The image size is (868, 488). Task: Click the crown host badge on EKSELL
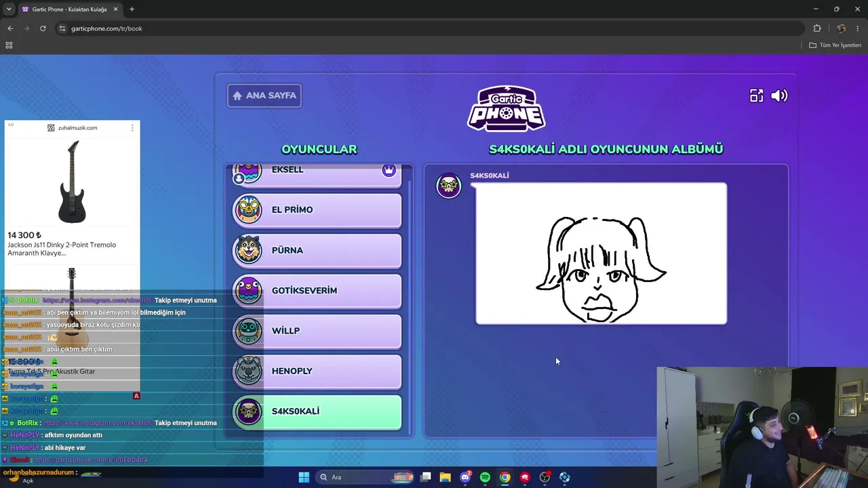[x=389, y=170]
